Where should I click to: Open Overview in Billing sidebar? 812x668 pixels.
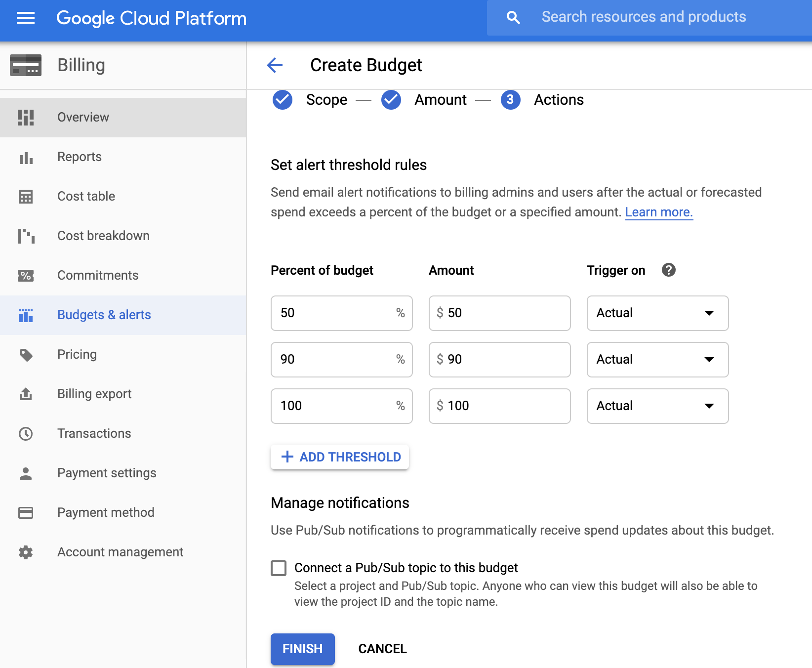point(123,118)
